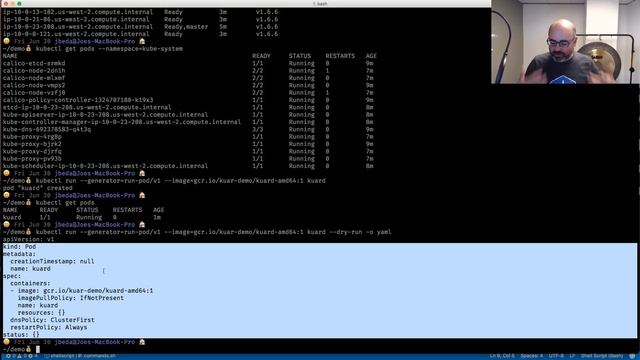Click the 'calico-policy-controller-1324707180-k19x3' pod name
Screen dimensions: 640x360
click(x=78, y=100)
